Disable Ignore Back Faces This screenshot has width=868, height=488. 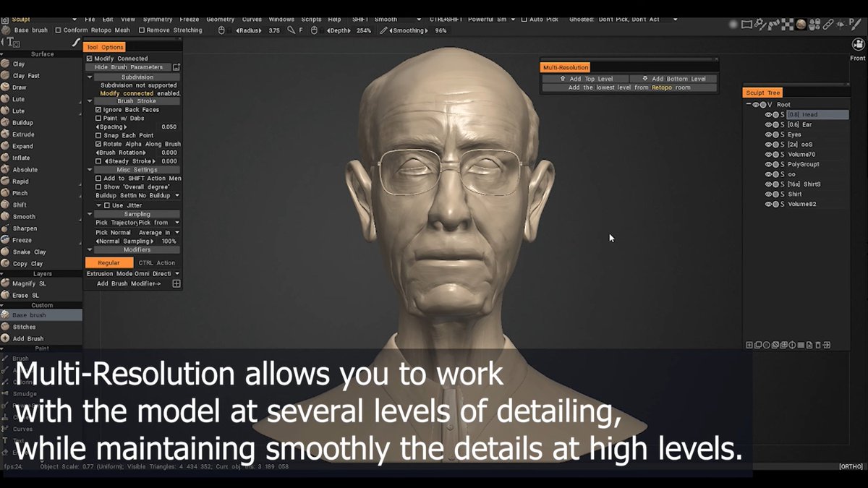98,110
